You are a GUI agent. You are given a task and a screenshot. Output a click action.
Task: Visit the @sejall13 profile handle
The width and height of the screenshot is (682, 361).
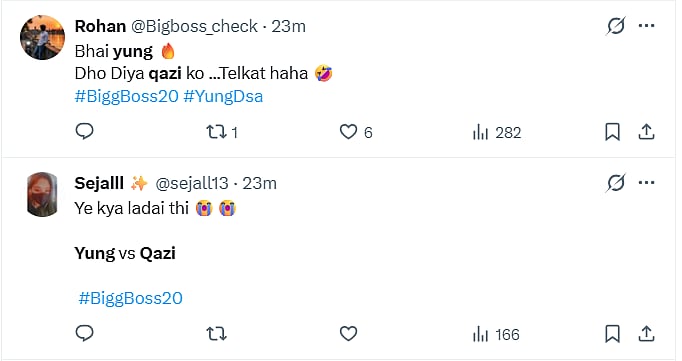tap(192, 184)
